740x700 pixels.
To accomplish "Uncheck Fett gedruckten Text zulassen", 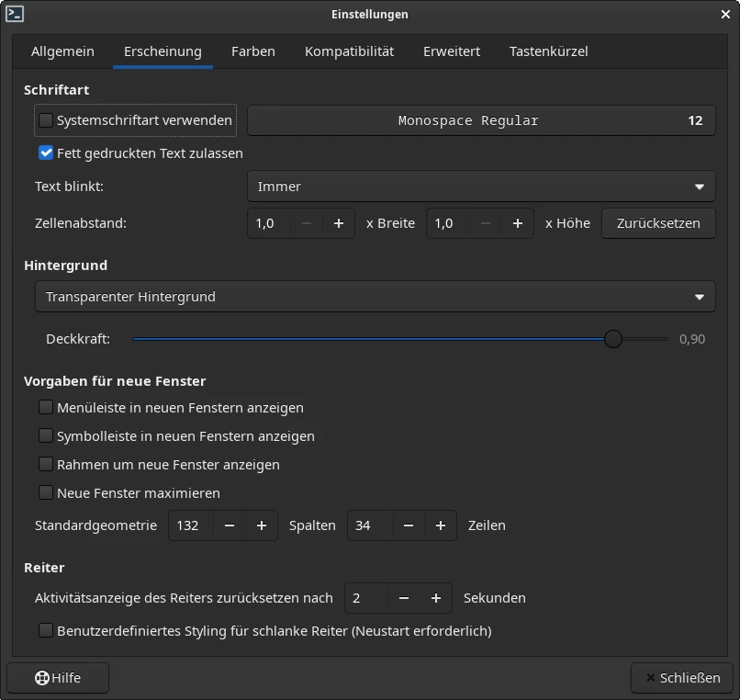I will [46, 153].
